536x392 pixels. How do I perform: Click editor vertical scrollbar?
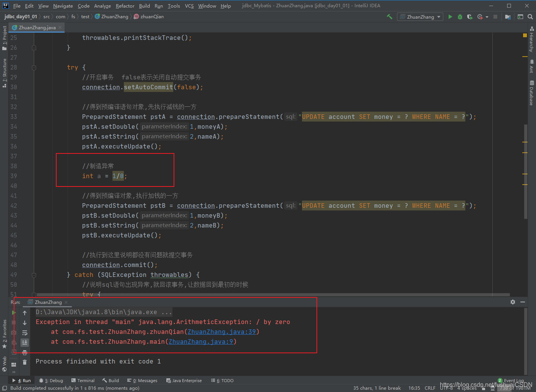tap(526, 171)
